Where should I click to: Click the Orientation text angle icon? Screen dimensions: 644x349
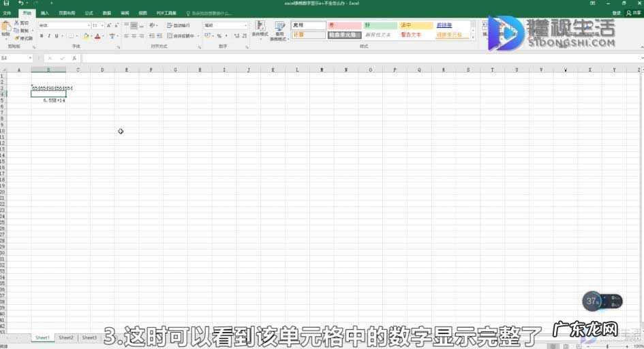coord(152,25)
